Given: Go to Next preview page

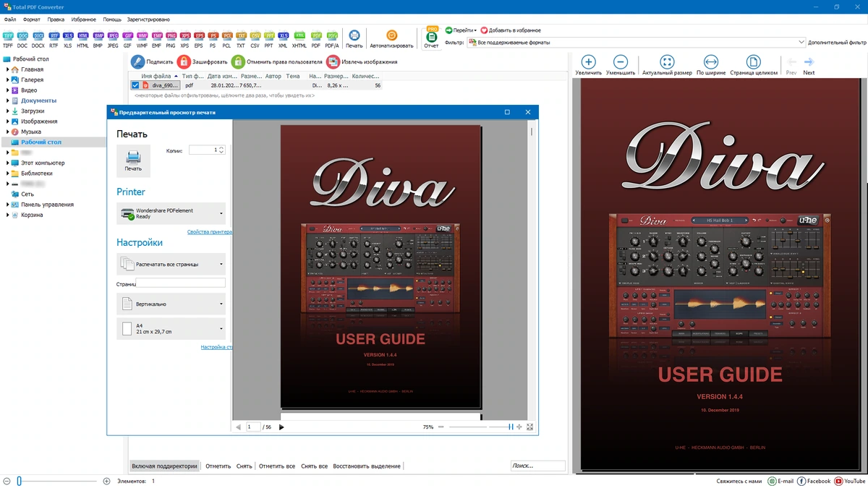Looking at the screenshot, I should (809, 66).
